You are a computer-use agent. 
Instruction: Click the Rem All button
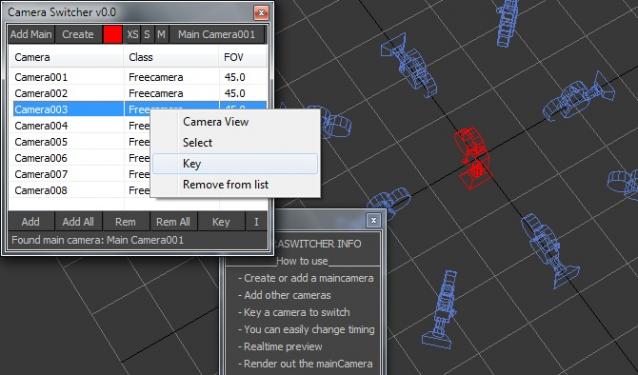click(173, 222)
